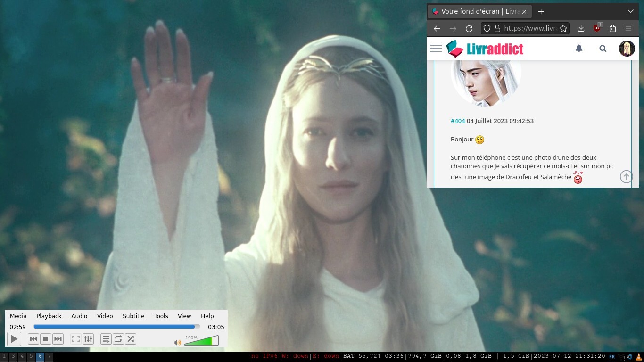Open the Livraddict search icon
The image size is (644, 362).
coord(603,49)
